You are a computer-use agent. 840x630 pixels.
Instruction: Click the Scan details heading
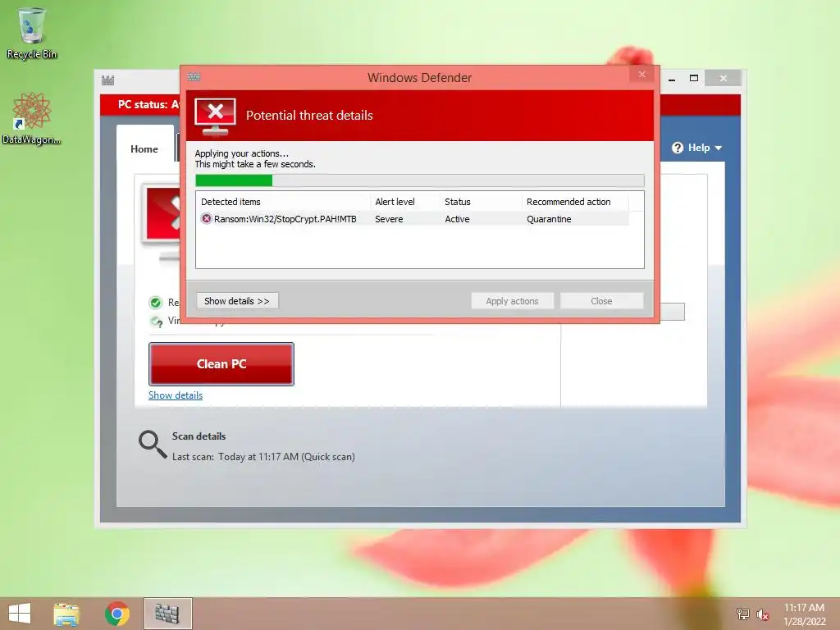199,436
